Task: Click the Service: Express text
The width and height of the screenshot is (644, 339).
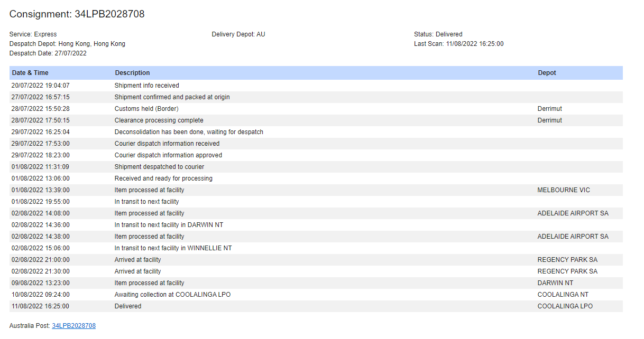Action: point(33,34)
